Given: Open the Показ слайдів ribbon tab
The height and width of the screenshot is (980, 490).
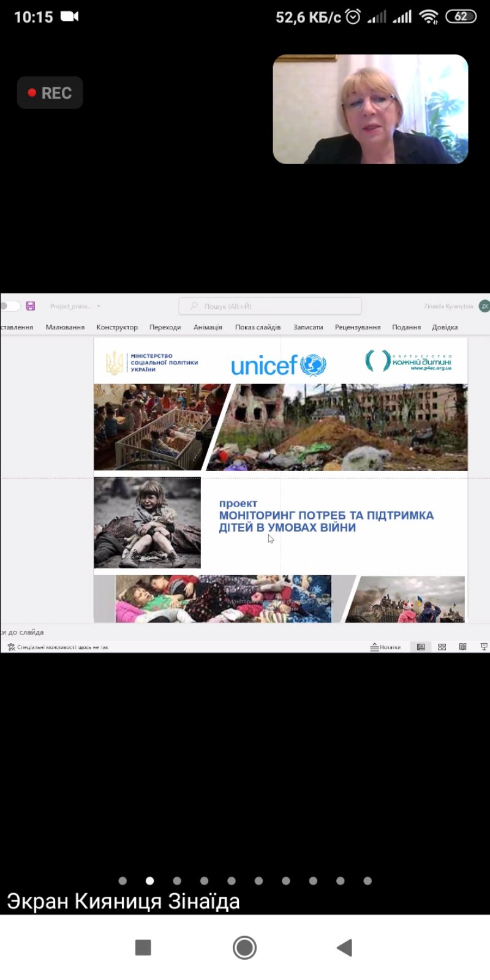Looking at the screenshot, I should [258, 327].
